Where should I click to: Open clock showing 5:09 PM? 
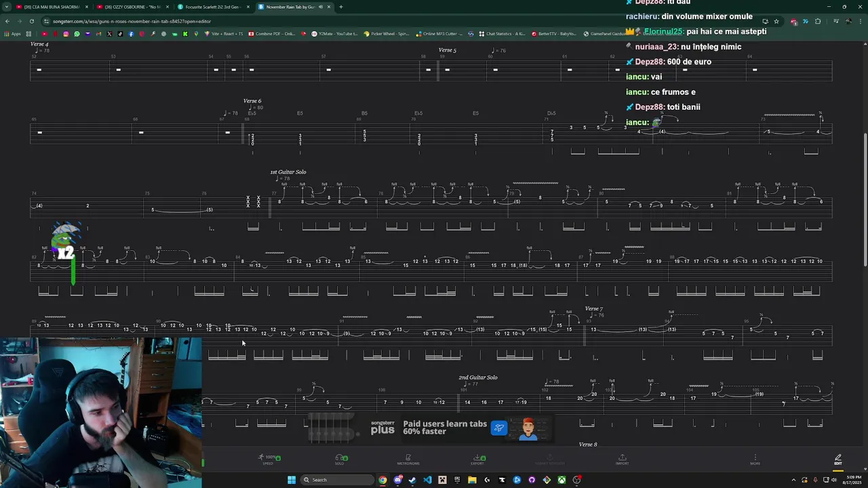click(x=851, y=480)
